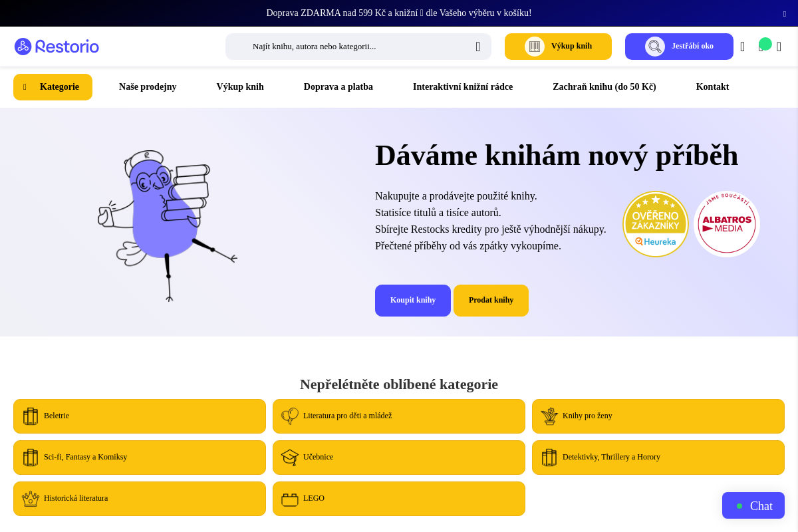Click the notification icon with green badge

[x=762, y=47]
